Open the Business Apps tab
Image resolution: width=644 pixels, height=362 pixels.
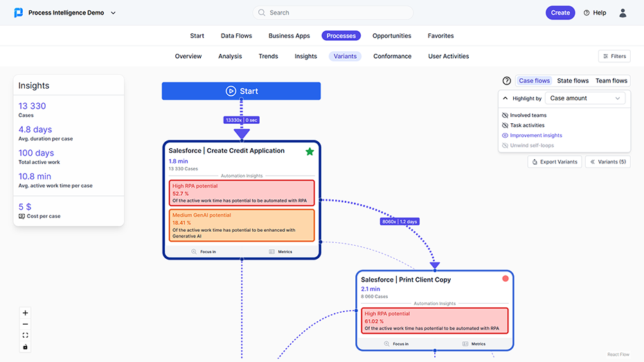[289, 36]
